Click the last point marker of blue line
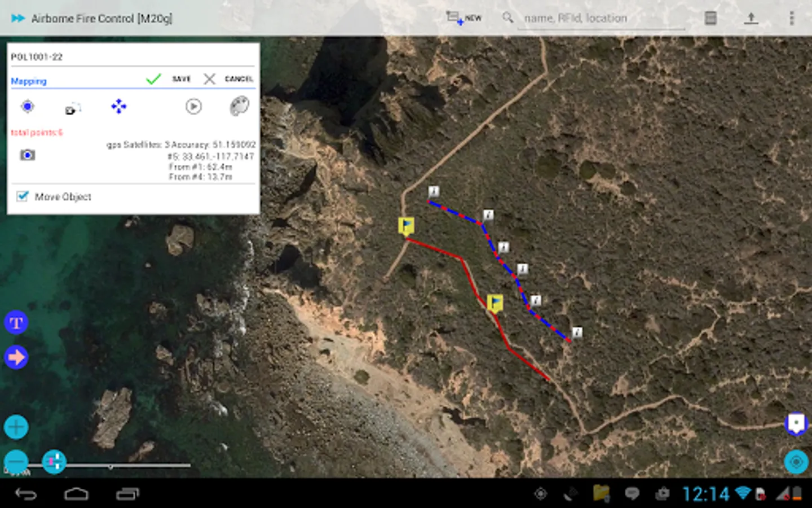812x508 pixels. point(577,332)
